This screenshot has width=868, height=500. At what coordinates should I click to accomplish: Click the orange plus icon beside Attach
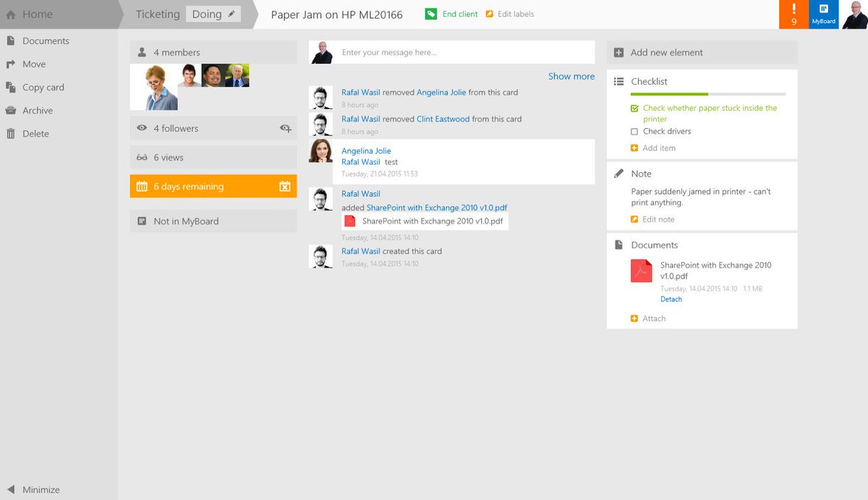coord(634,318)
